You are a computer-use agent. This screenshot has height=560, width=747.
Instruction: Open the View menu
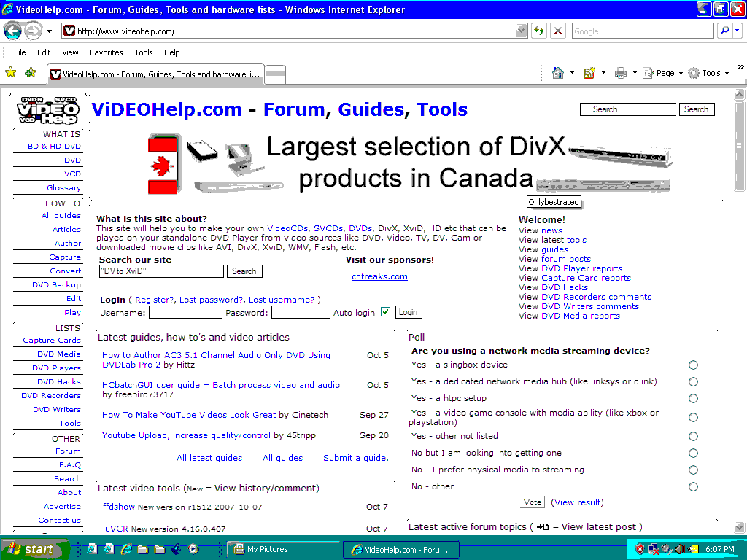pyautogui.click(x=70, y=52)
